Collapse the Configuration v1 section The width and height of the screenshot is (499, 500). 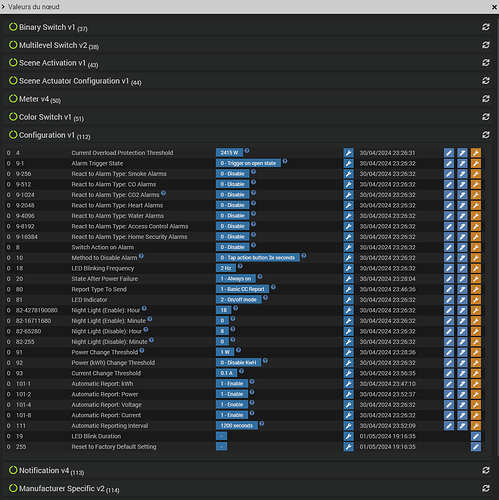(48, 135)
